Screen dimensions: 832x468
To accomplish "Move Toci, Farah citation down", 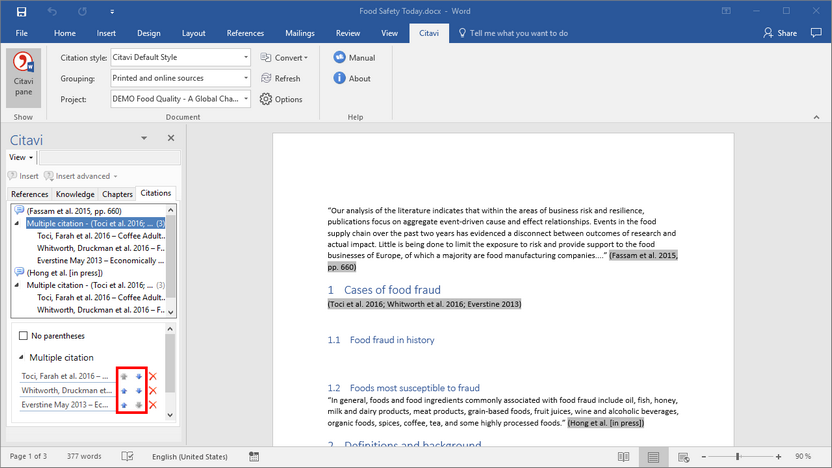I will 139,376.
